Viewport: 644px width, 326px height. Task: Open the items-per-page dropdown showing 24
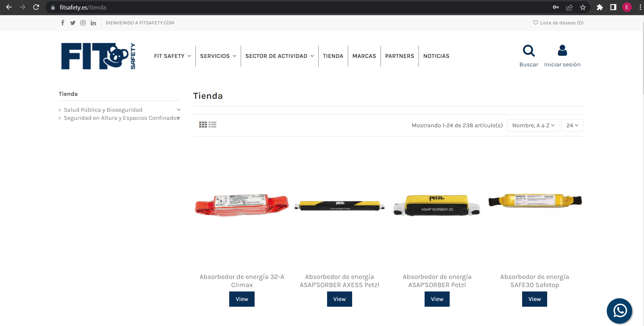coord(572,125)
